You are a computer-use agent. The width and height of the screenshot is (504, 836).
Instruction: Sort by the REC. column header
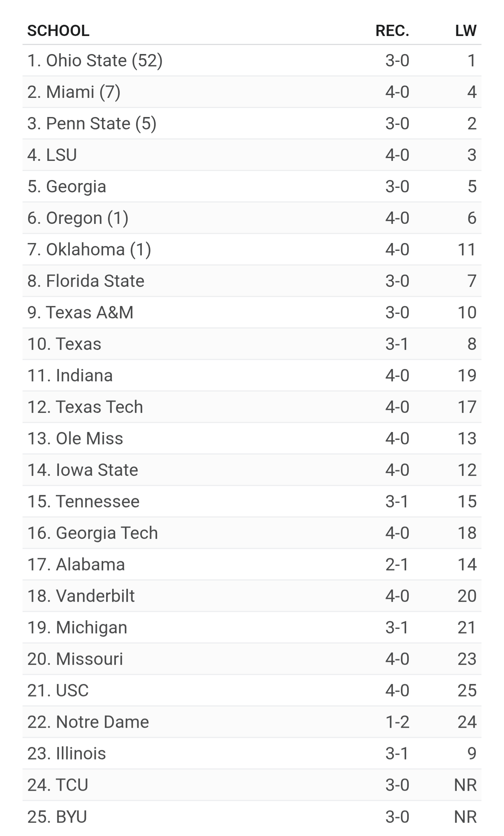tap(392, 31)
